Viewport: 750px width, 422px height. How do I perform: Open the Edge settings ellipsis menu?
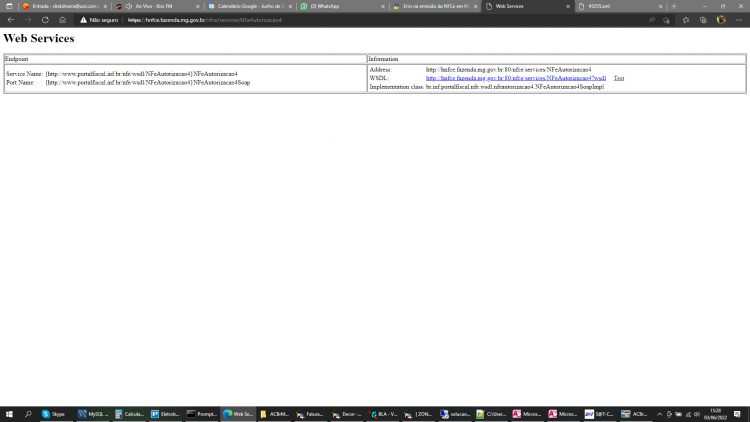739,20
